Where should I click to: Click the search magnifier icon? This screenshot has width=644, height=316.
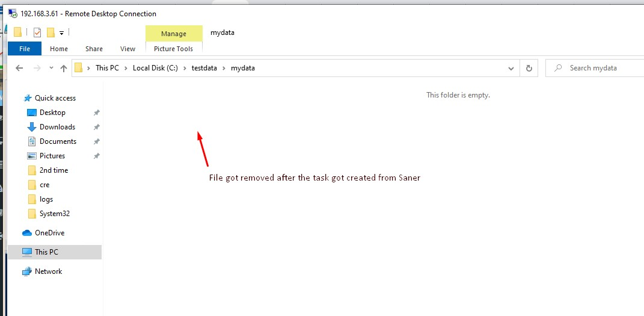[x=558, y=68]
